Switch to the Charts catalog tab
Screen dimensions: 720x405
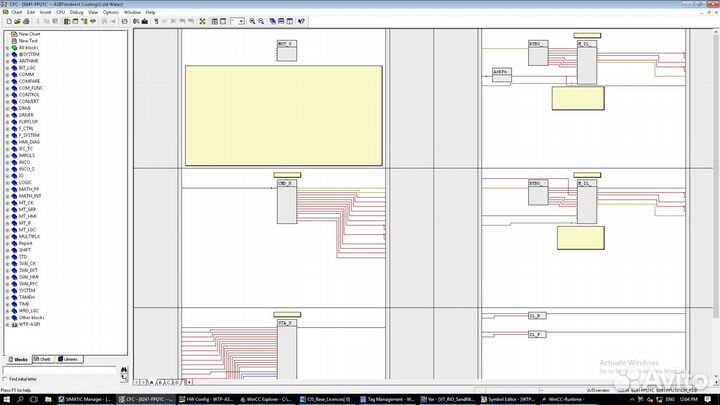[43, 359]
